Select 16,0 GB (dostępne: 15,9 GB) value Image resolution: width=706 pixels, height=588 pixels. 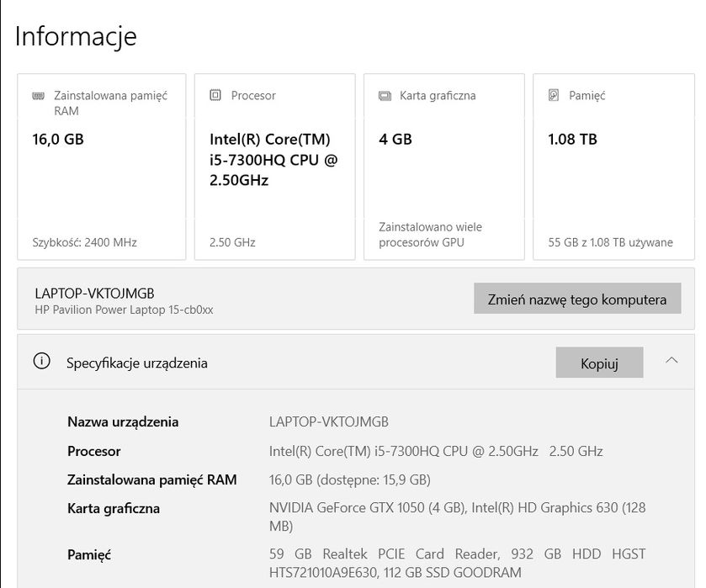click(x=350, y=480)
